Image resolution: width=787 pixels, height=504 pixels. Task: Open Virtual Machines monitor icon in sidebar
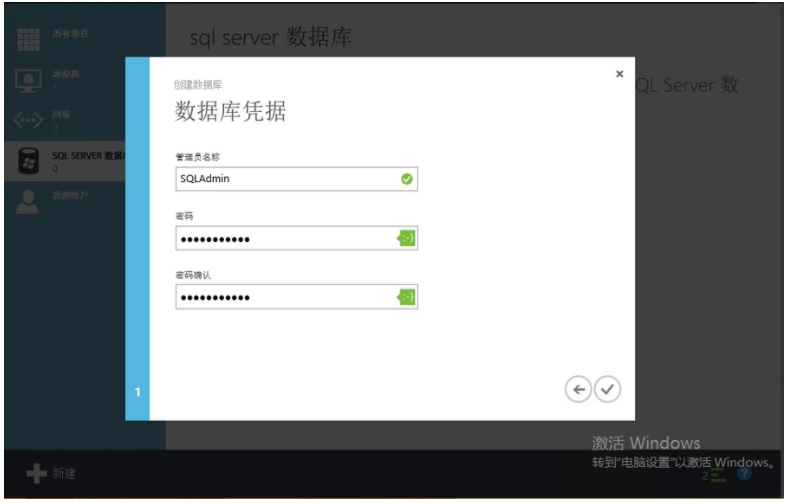click(x=28, y=80)
